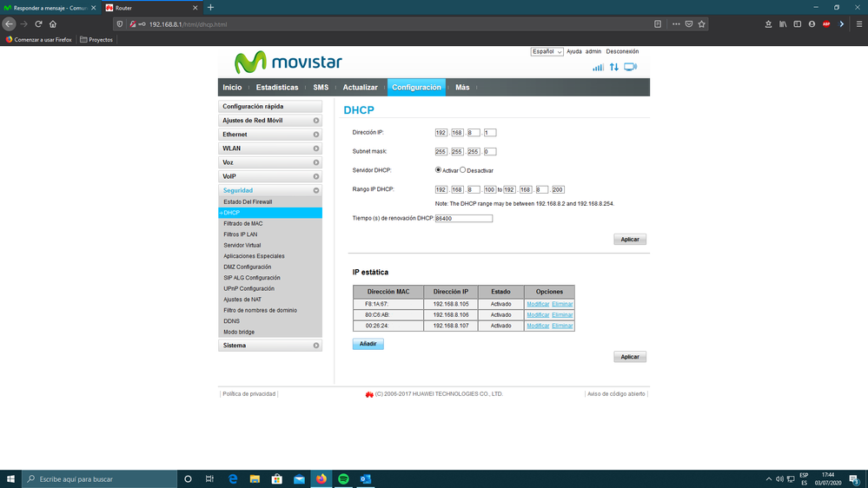Expand the Ethernet section
Image resolution: width=868 pixels, height=488 pixels.
[270, 135]
